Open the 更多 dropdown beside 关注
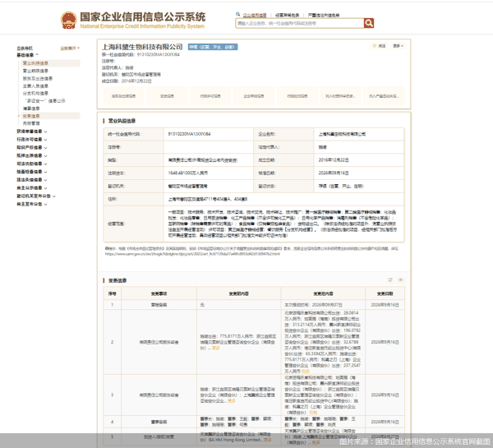Screen dimensions: 493x448 398,46
